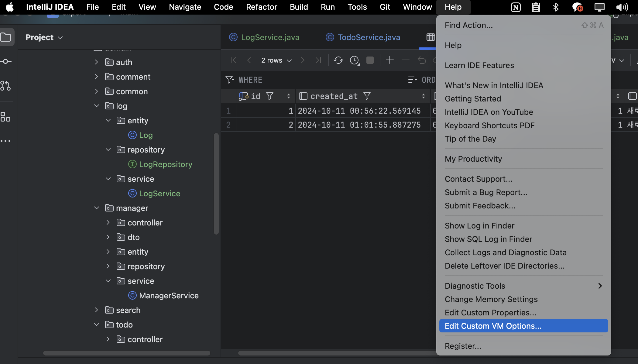Image resolution: width=638 pixels, height=364 pixels.
Task: Click the Reload Page refresh icon
Action: (338, 60)
